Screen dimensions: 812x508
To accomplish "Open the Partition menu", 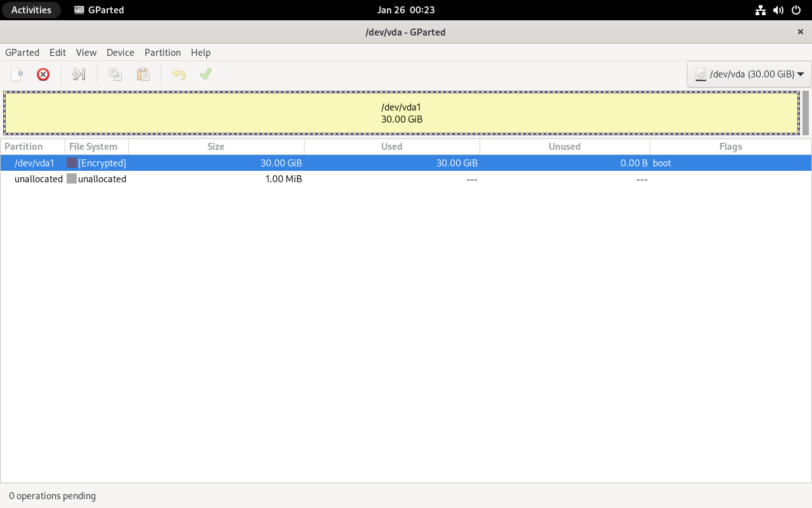I will (162, 53).
